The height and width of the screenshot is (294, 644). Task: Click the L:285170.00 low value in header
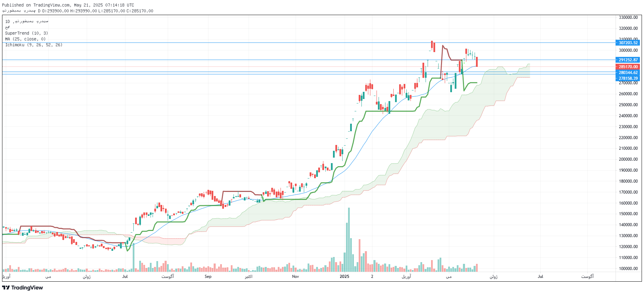pos(112,11)
